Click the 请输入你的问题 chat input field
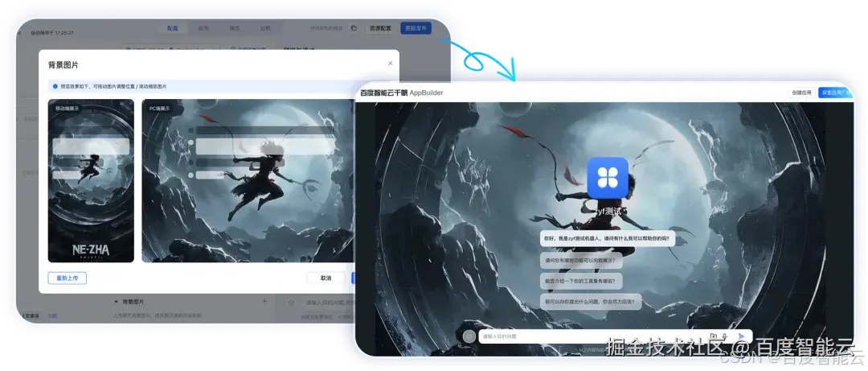This screenshot has width=868, height=371. [x=615, y=336]
